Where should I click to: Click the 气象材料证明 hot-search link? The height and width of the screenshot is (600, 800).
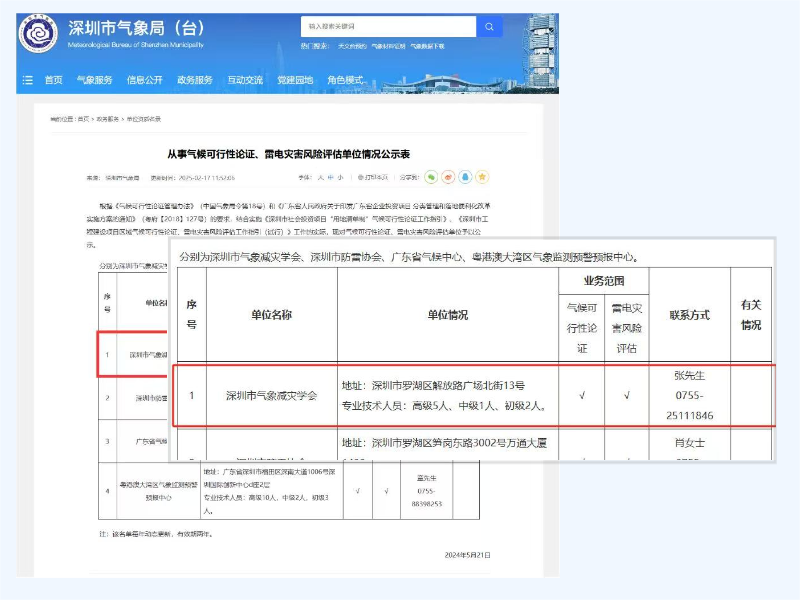[x=388, y=46]
